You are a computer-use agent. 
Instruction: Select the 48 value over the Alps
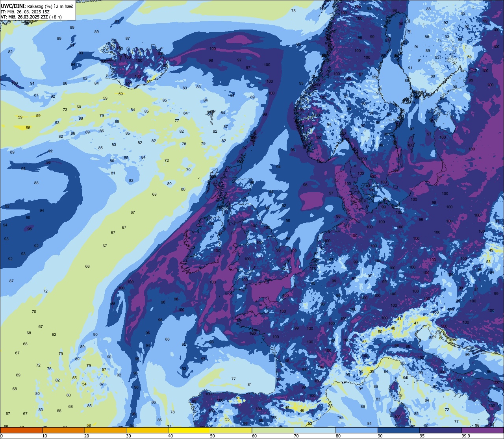click(393, 328)
